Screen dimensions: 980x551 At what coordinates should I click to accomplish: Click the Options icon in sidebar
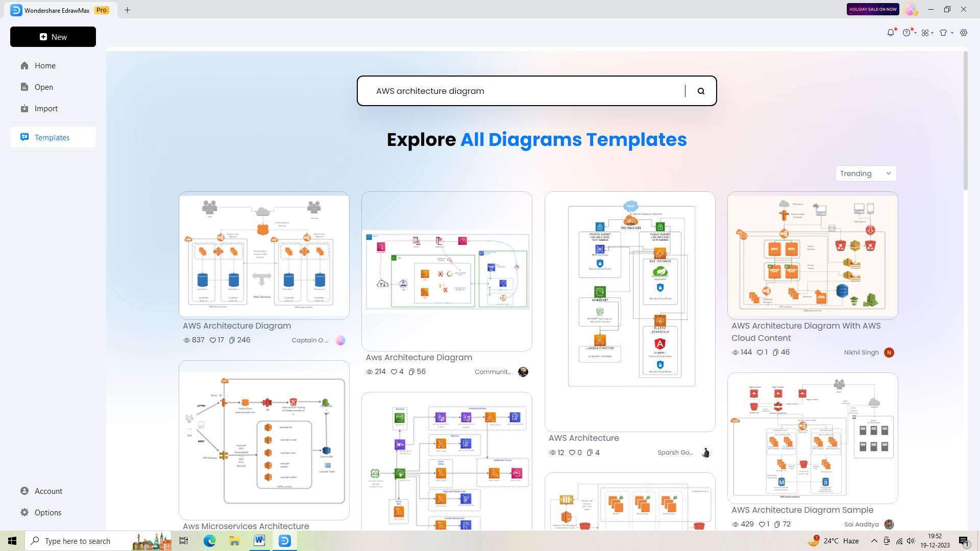[25, 512]
